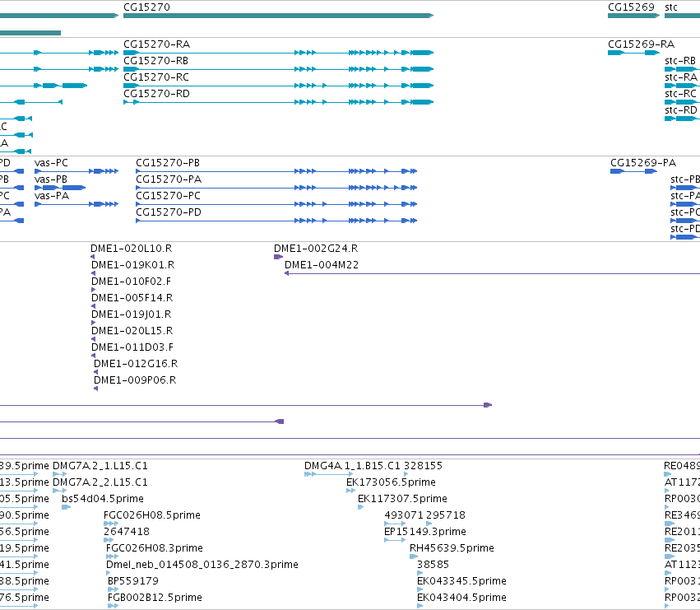Click the BP559179 label

[133, 581]
